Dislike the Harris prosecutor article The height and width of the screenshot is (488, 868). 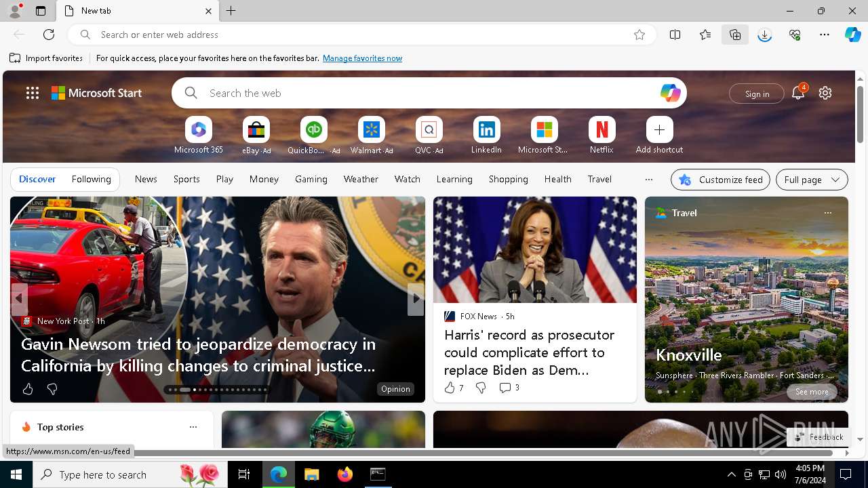481,388
